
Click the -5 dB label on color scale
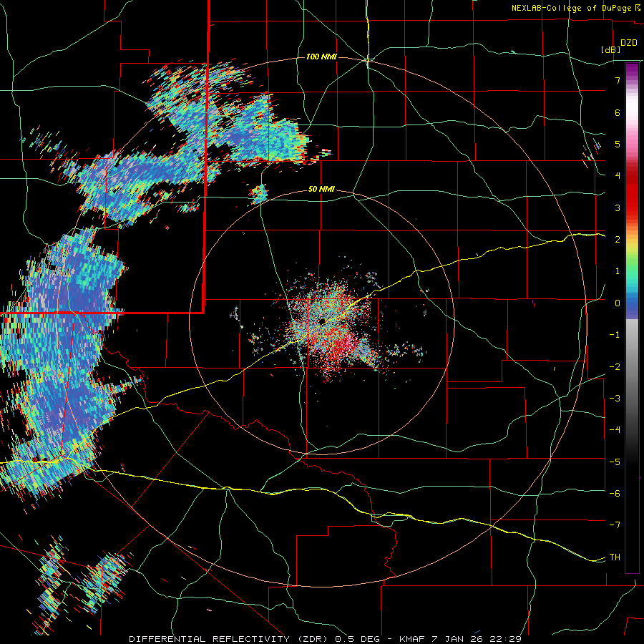click(615, 462)
